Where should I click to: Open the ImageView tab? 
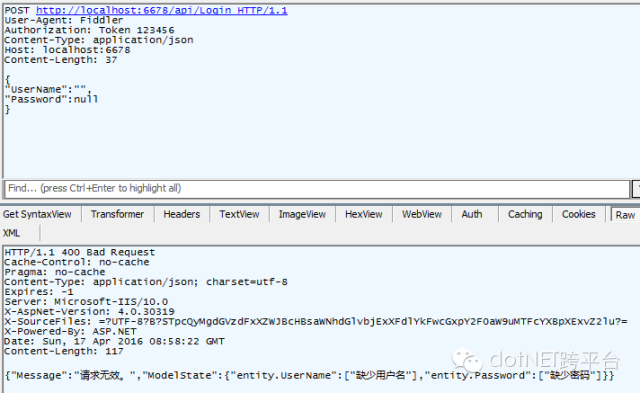point(302,214)
